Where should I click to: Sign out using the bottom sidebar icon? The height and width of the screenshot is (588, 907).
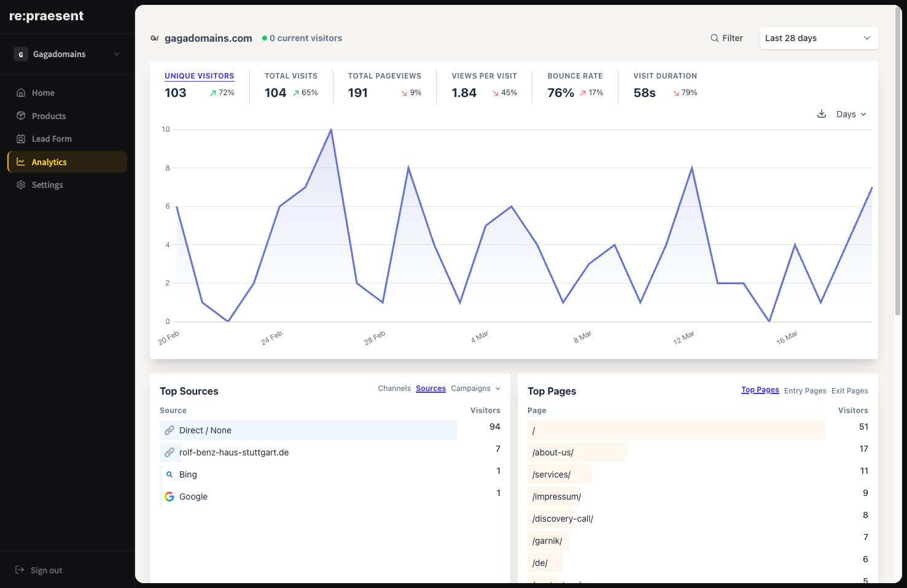[x=19, y=570]
